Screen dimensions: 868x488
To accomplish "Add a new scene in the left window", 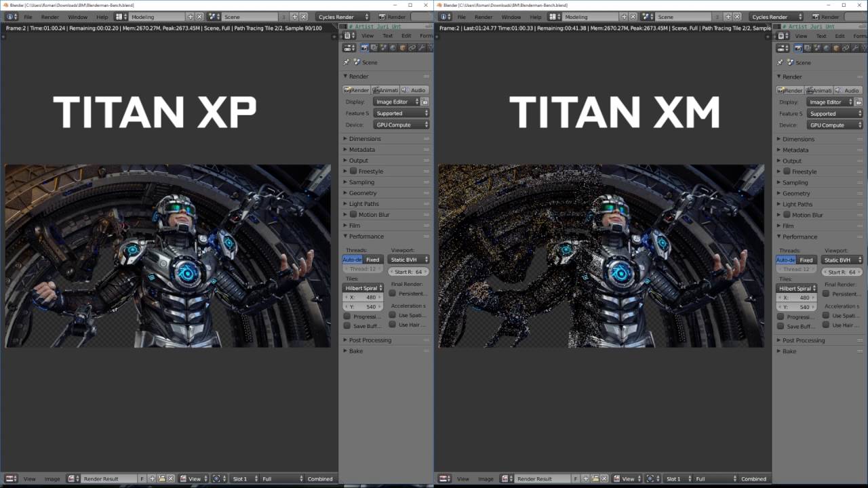I will (294, 16).
